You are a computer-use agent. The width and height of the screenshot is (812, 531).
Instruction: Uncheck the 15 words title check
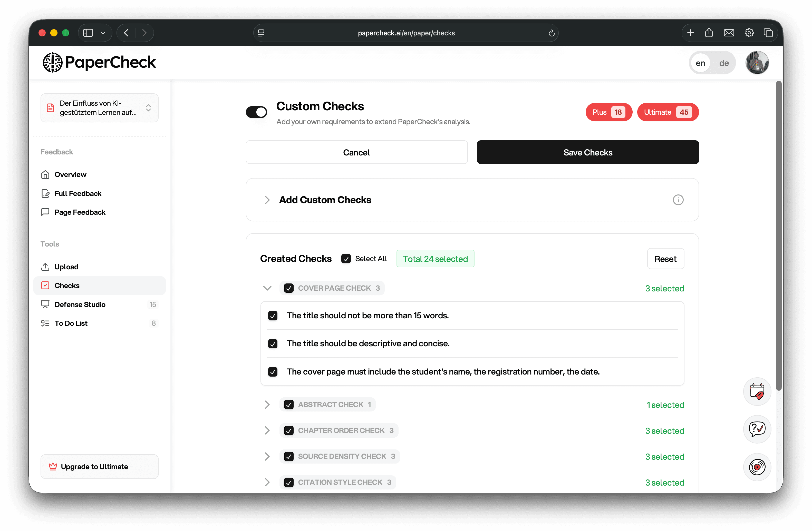coord(273,316)
